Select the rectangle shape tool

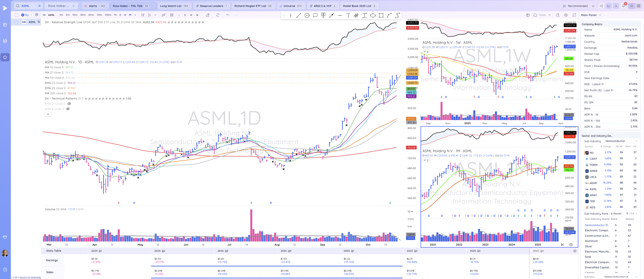(x=381, y=16)
